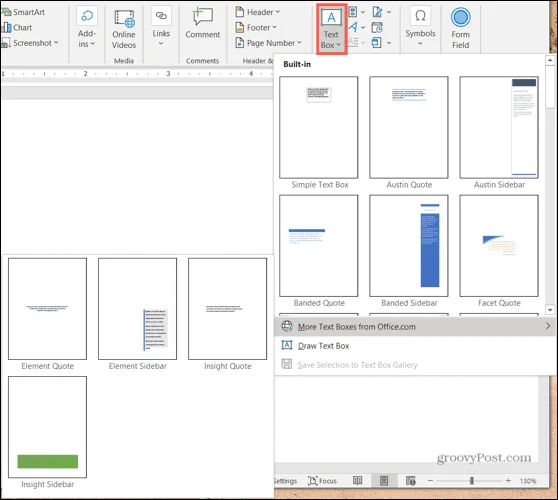Click the gallery scrollbar down arrow
This screenshot has width=558, height=500.
[x=550, y=310]
